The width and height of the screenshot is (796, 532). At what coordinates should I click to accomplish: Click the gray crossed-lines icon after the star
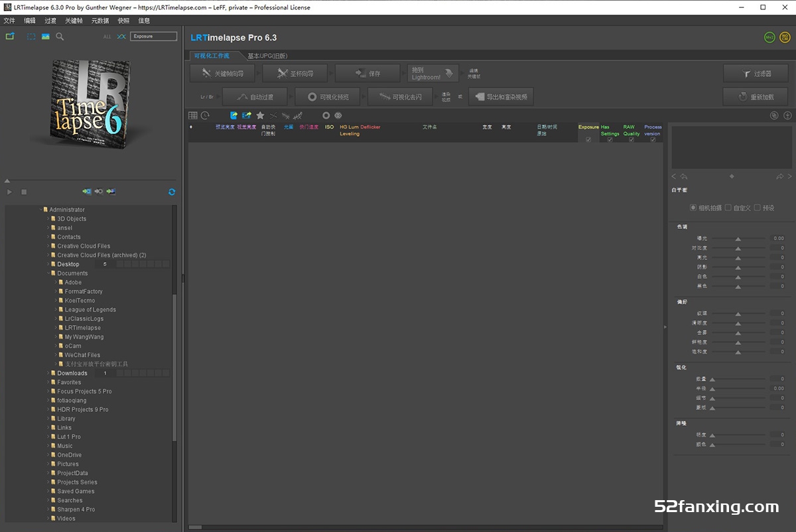click(273, 115)
